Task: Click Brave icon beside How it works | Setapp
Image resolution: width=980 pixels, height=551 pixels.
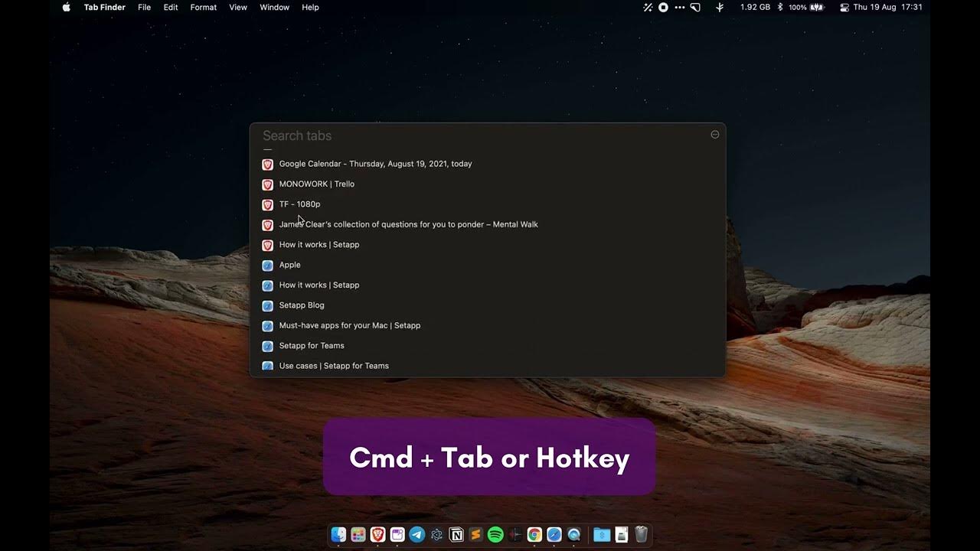Action: 267,245
